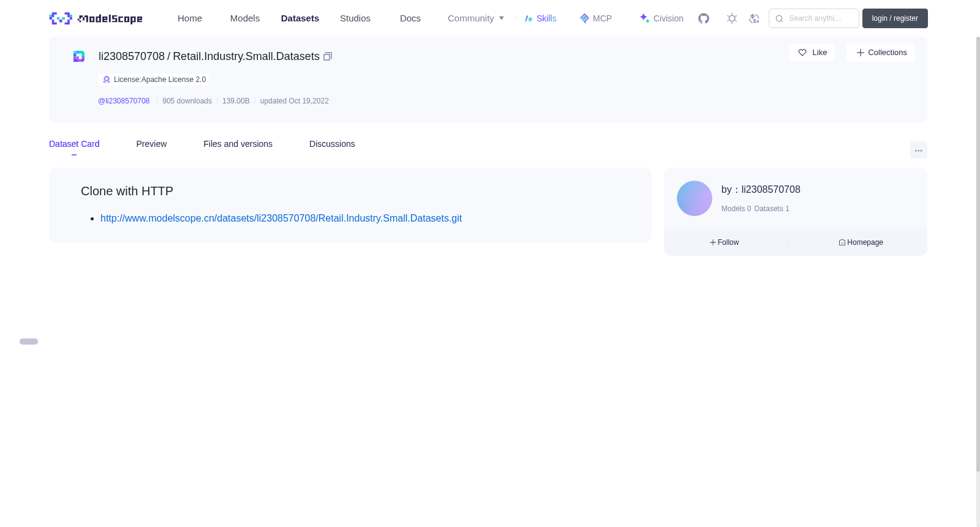This screenshot has height=527, width=980.
Task: Click the page vertical scrollbar
Action: click(978, 254)
